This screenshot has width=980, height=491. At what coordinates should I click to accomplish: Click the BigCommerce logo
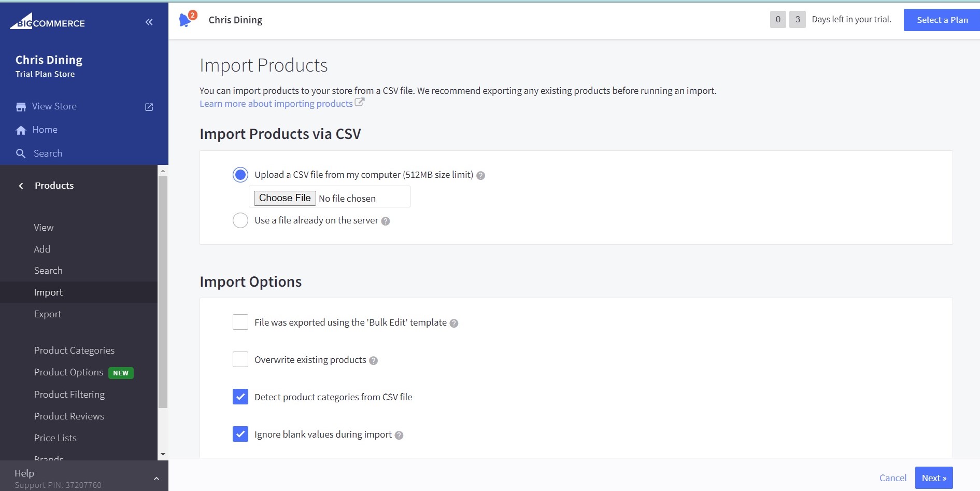47,22
